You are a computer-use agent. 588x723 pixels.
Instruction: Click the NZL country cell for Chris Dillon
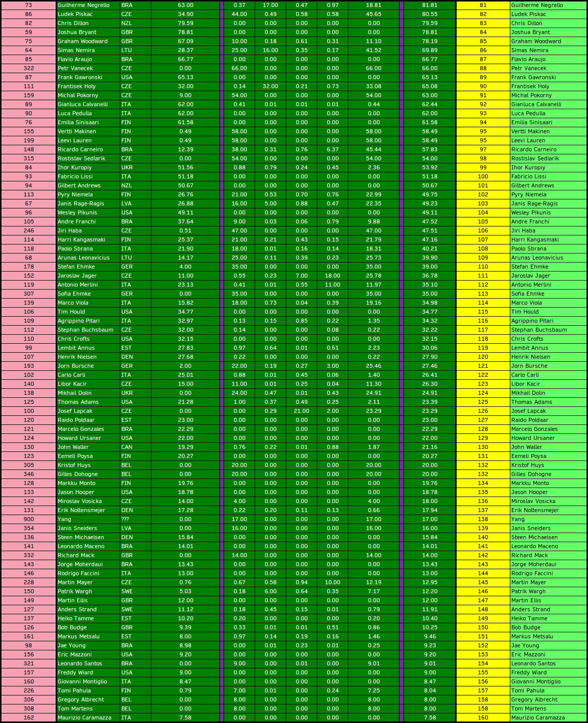126,23
